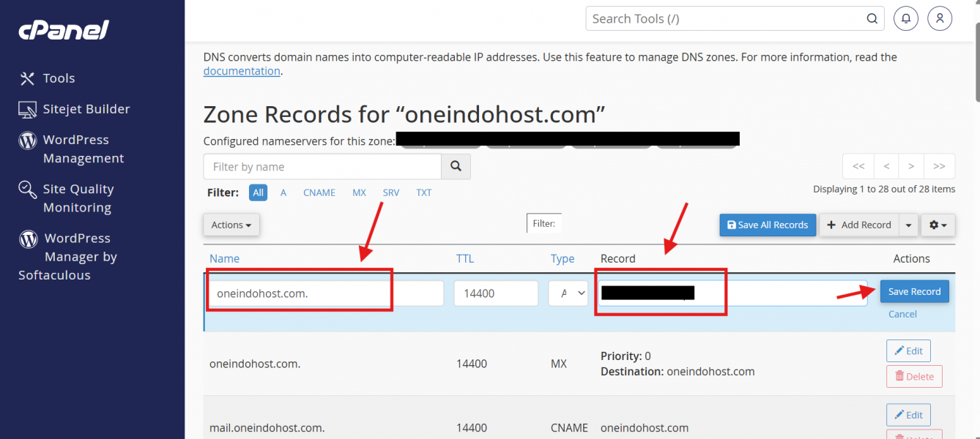Screen dimensions: 980x439
Task: Delete the MX record for oneindohost.com.
Action: pos(914,376)
